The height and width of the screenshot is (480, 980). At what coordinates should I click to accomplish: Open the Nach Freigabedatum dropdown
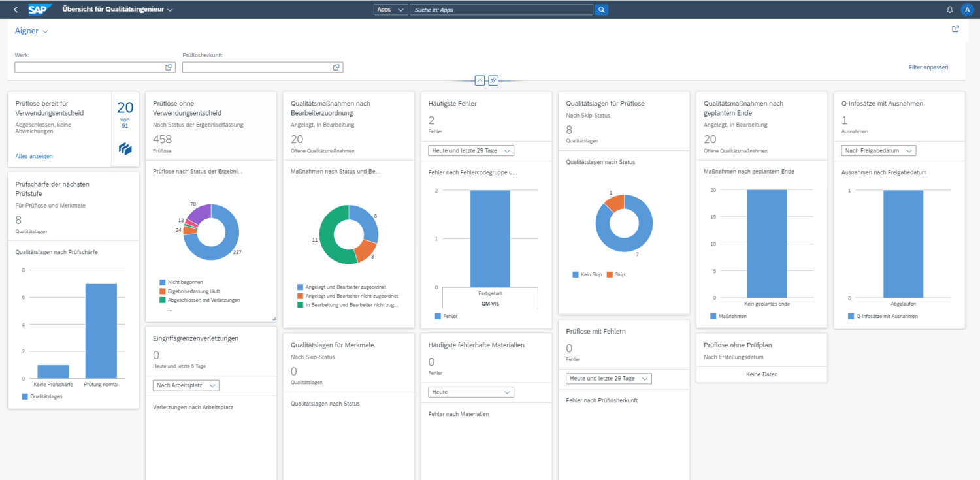pyautogui.click(x=878, y=151)
